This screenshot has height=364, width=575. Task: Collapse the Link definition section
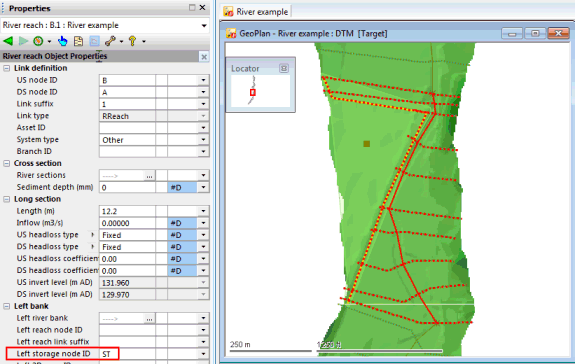(x=7, y=68)
